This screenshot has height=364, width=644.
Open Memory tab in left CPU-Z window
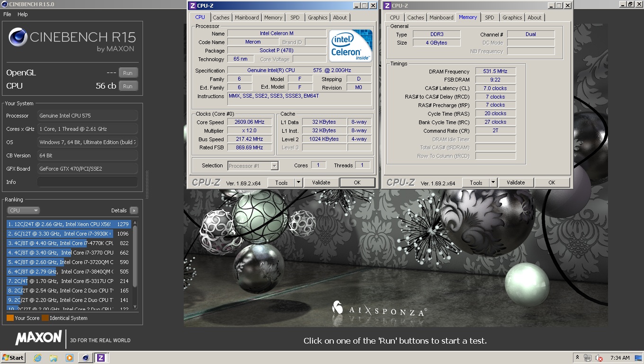(273, 18)
